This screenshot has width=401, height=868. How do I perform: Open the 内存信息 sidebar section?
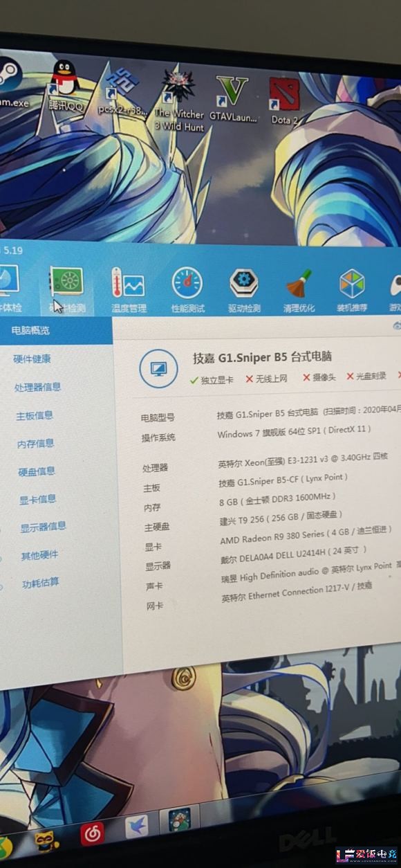pos(36,444)
